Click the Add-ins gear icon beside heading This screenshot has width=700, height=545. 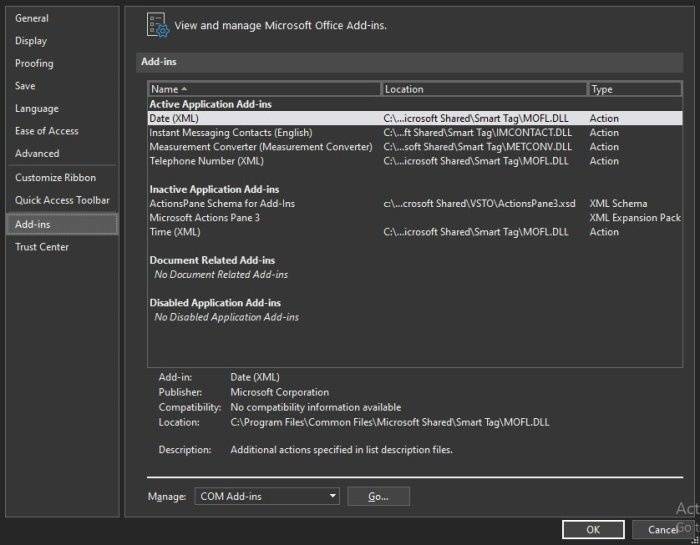tap(158, 25)
